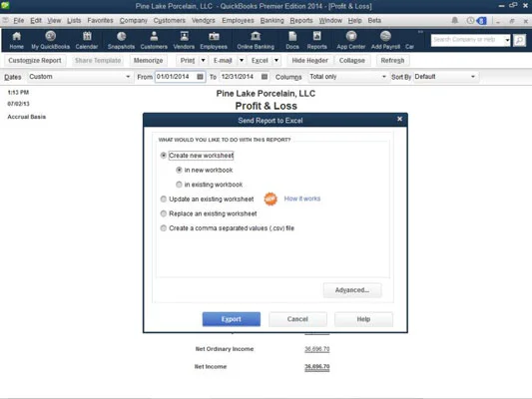Open Reports icon in icon bar
Image resolution: width=532 pixels, height=399 pixels.
[316, 40]
